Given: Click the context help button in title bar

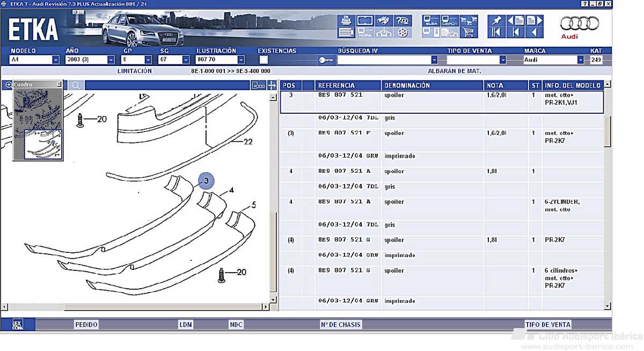Looking at the screenshot, I should coord(584,4).
